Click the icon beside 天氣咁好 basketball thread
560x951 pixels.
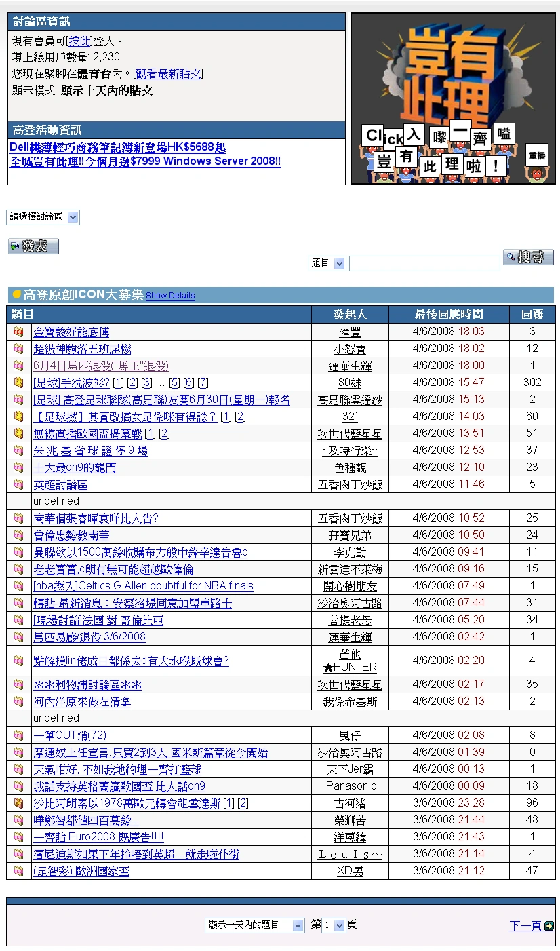(x=18, y=770)
